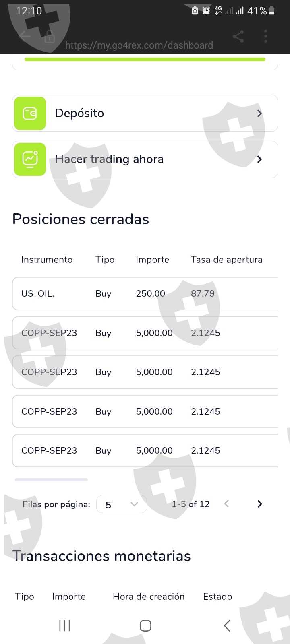290x644 pixels.
Task: Expand the Depósito option chevron
Action: [259, 114]
